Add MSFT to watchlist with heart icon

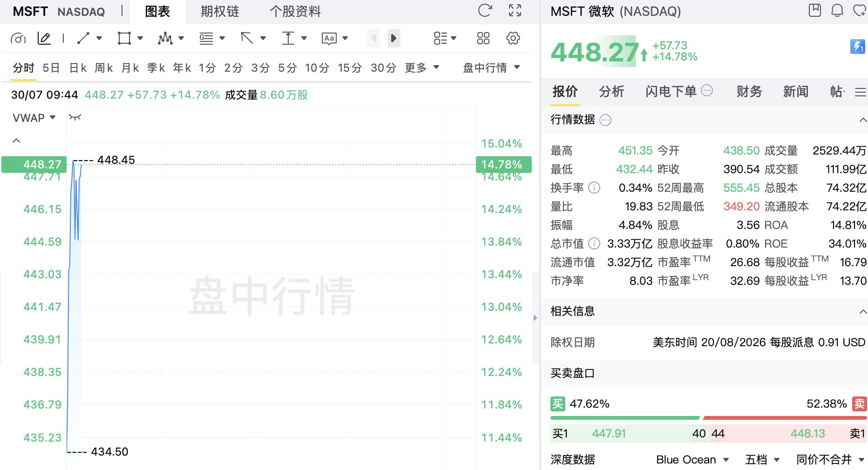click(x=860, y=10)
